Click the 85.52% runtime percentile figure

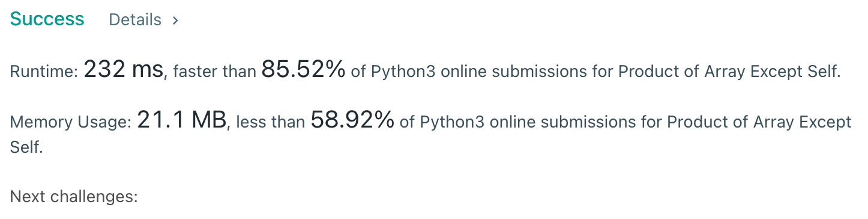(303, 70)
